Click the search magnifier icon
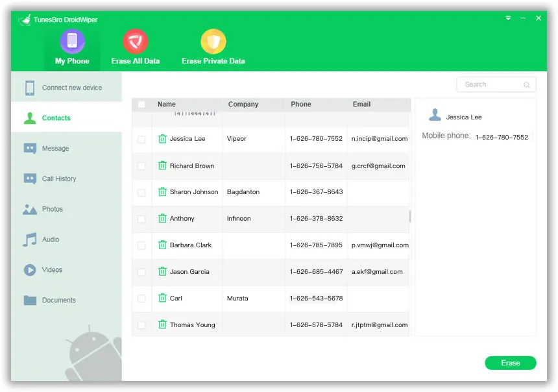The height and width of the screenshot is (392, 558). pos(527,85)
